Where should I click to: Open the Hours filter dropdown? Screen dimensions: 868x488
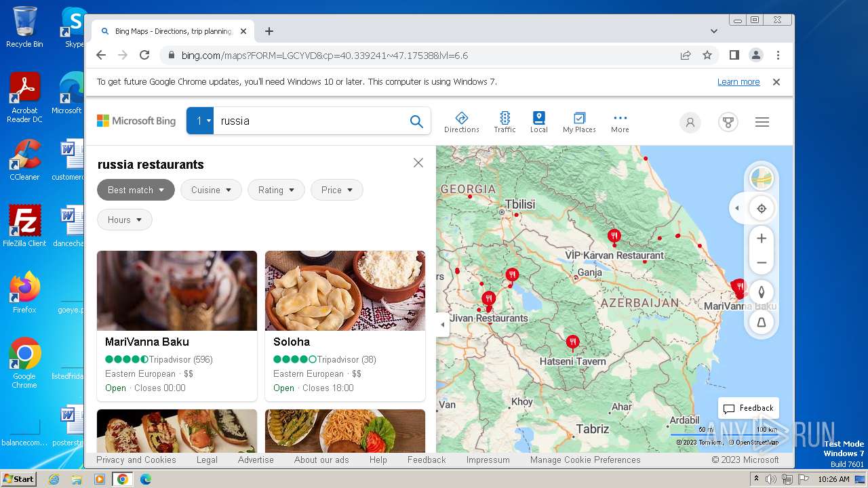pos(125,220)
